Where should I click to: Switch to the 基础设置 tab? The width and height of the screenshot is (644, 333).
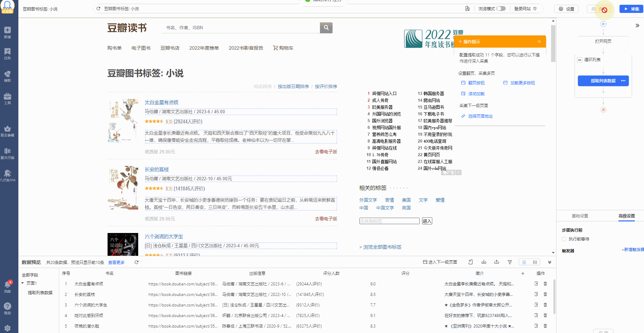[x=580, y=216]
